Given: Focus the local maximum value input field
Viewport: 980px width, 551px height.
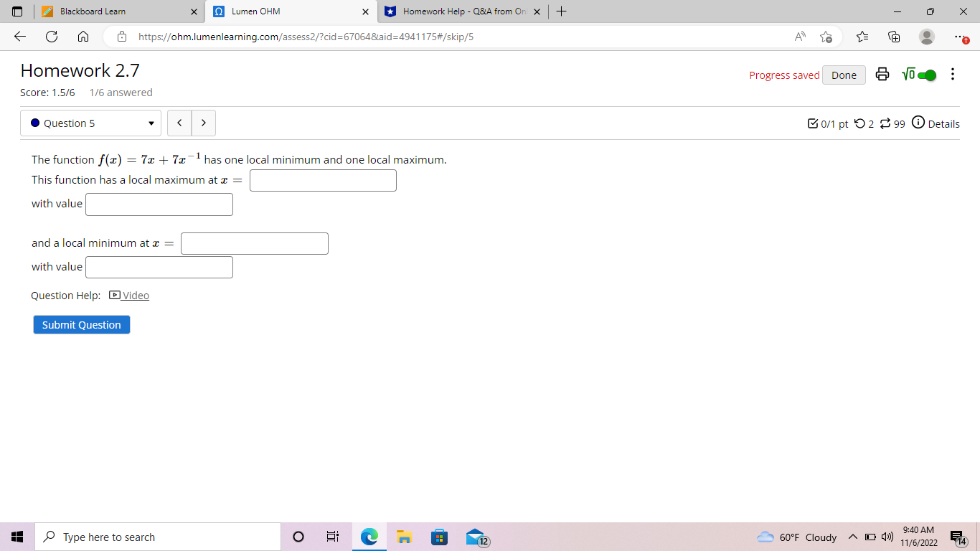Looking at the screenshot, I should [x=159, y=204].
